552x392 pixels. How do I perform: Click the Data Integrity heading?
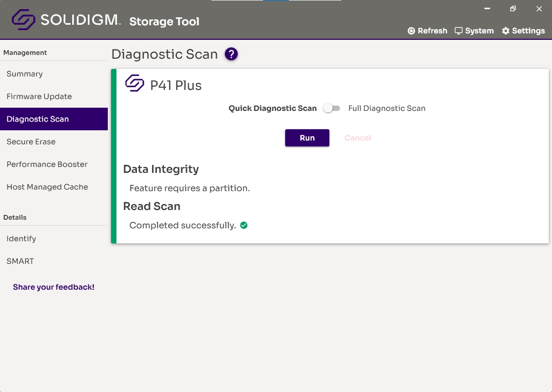161,169
